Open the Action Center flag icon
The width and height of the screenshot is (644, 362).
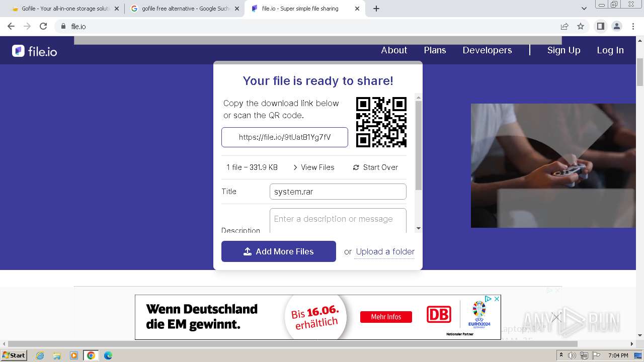pos(596,355)
